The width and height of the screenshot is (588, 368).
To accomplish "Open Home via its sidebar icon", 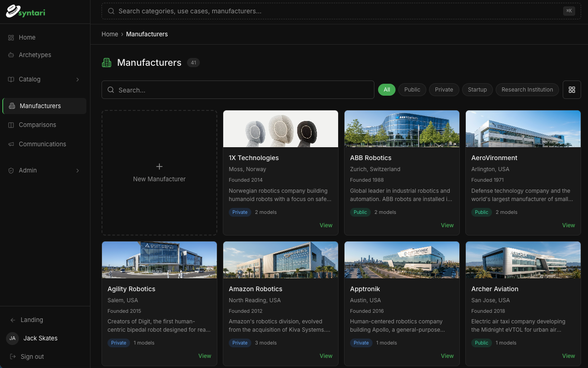I will (x=11, y=37).
